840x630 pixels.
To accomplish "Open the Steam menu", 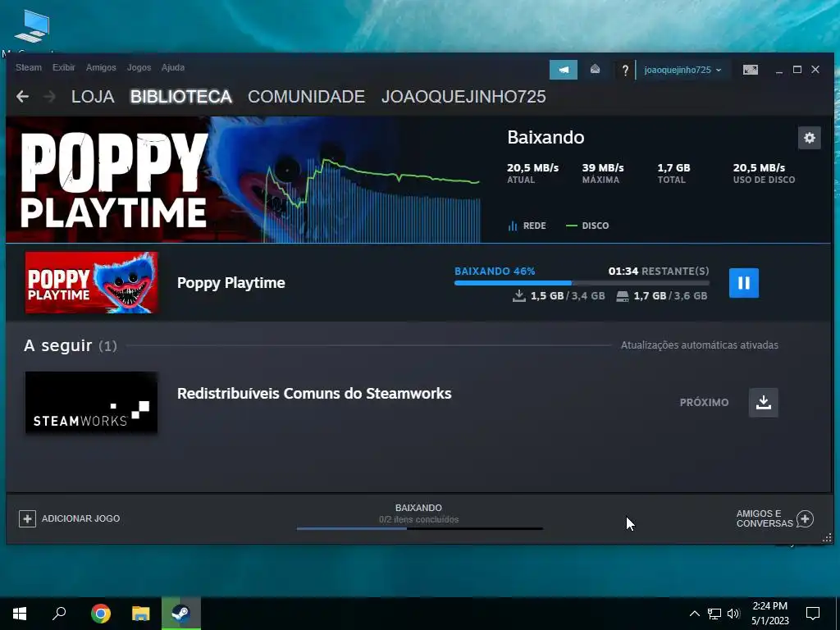I will [x=29, y=67].
